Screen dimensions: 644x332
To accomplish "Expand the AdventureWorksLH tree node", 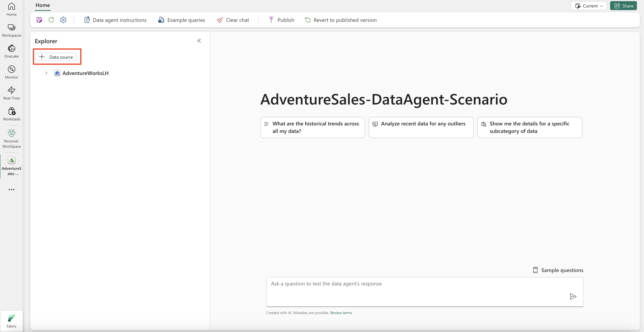I will pyautogui.click(x=46, y=73).
